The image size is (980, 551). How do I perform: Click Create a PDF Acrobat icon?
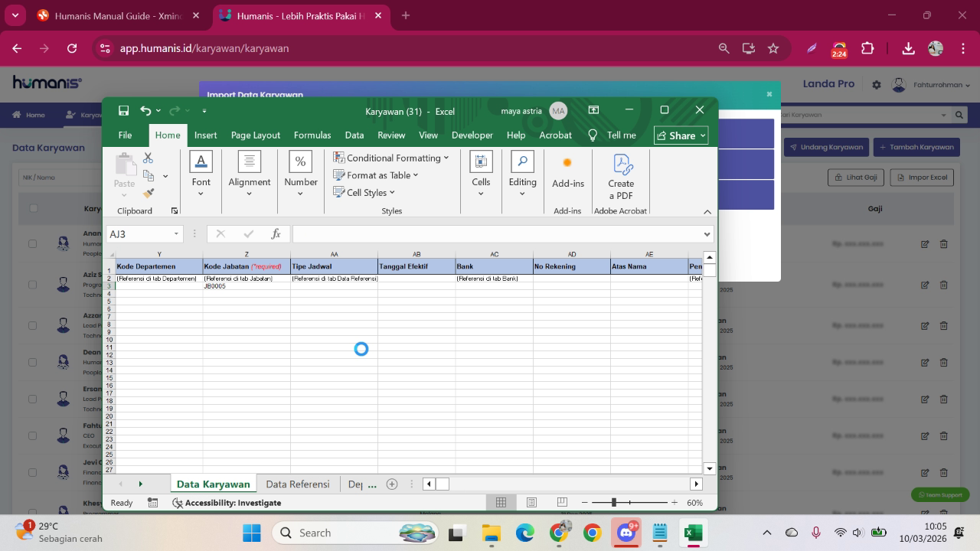pyautogui.click(x=621, y=176)
